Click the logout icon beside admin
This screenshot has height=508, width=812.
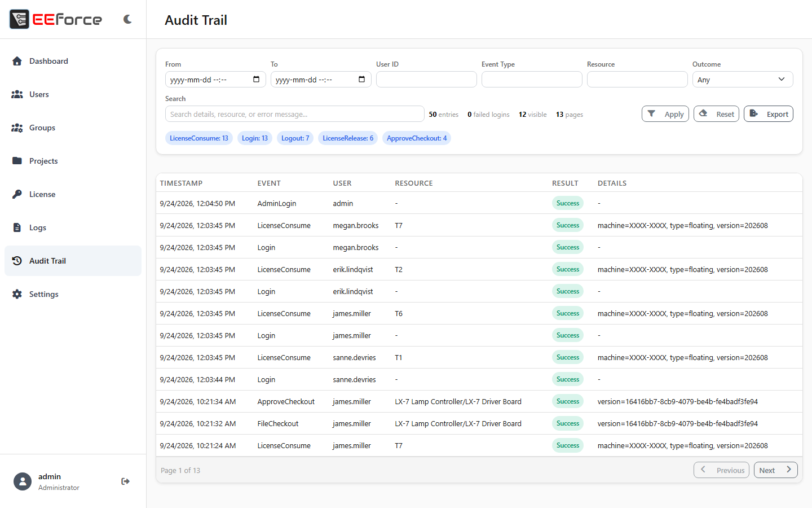125,481
